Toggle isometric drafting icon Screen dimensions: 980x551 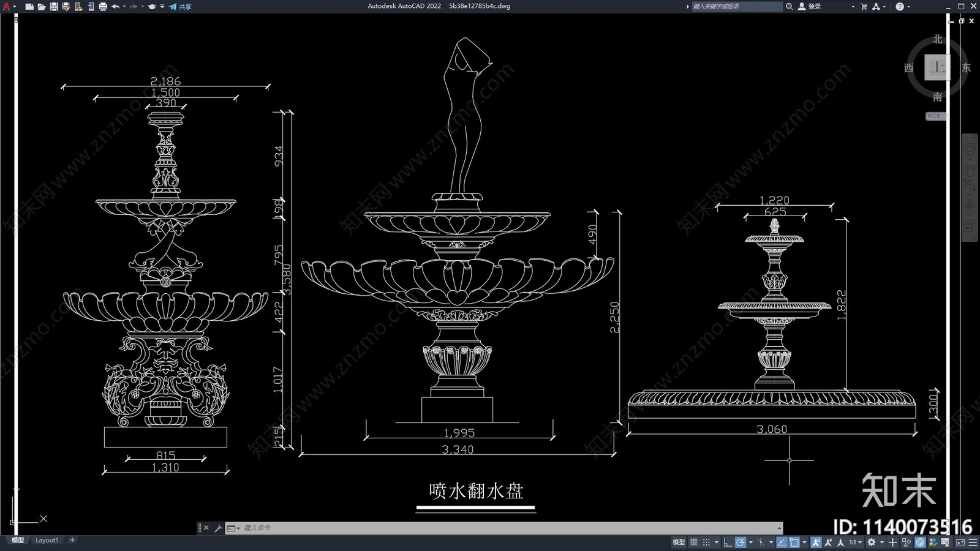(761, 542)
